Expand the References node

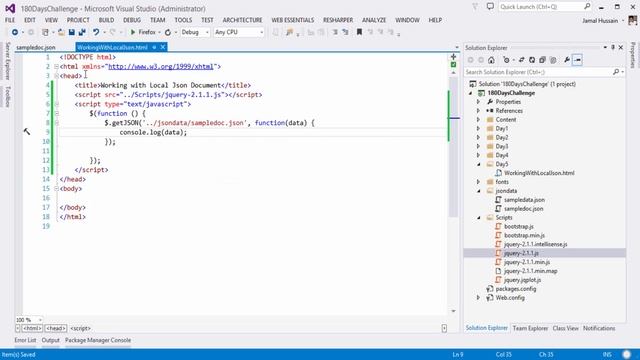point(478,111)
